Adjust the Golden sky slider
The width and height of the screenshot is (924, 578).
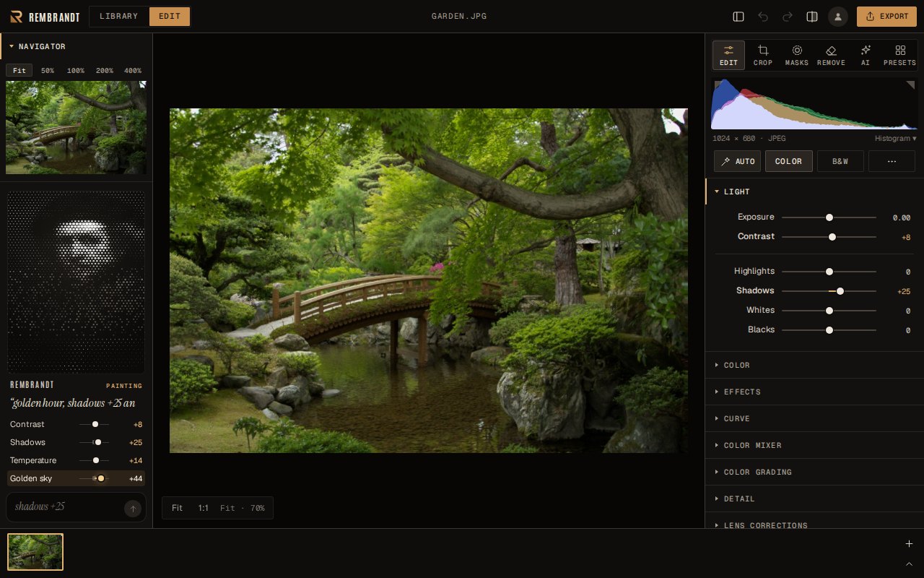[95, 478]
